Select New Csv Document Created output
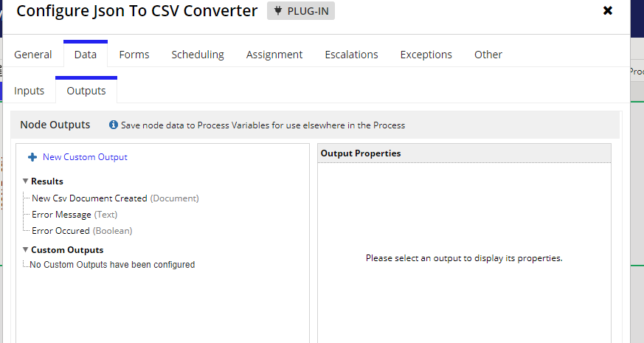 coord(115,198)
